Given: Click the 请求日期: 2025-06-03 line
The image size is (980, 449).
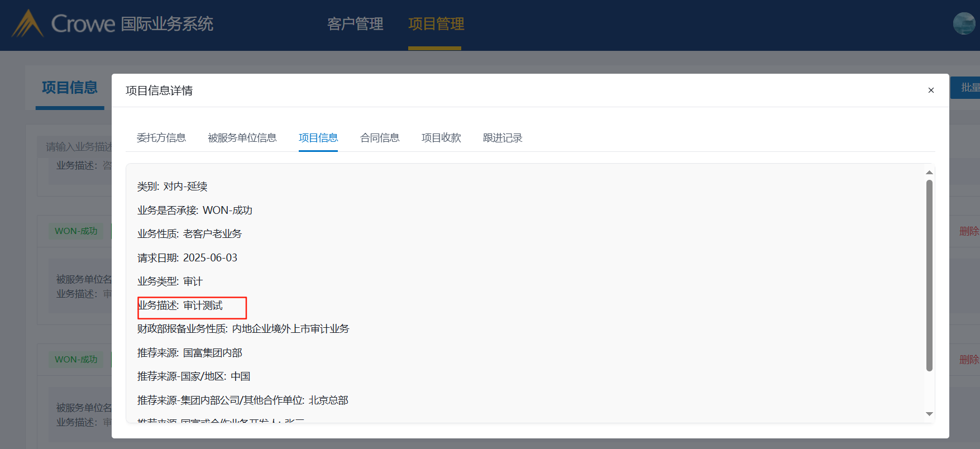Looking at the screenshot, I should click(188, 258).
